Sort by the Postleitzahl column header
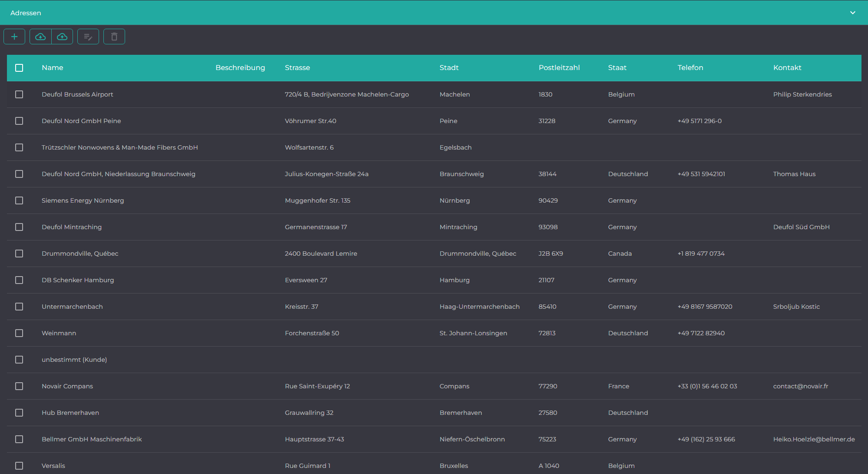Image resolution: width=868 pixels, height=474 pixels. [559, 68]
